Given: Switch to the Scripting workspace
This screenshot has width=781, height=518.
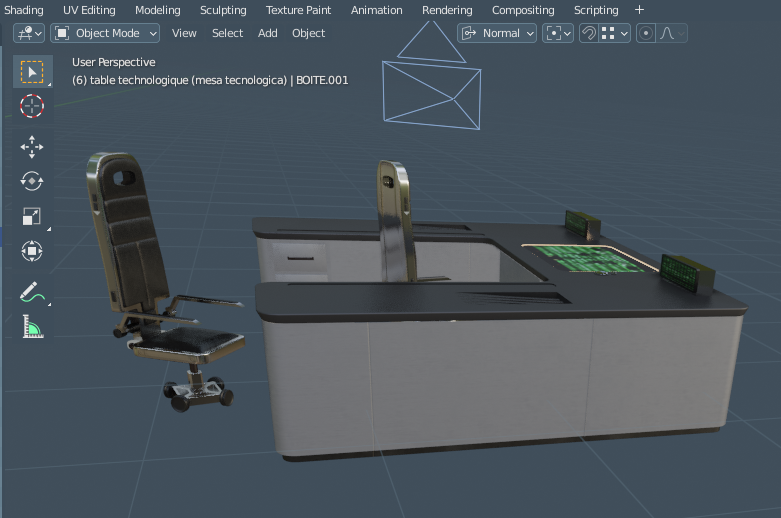Looking at the screenshot, I should pyautogui.click(x=596, y=10).
